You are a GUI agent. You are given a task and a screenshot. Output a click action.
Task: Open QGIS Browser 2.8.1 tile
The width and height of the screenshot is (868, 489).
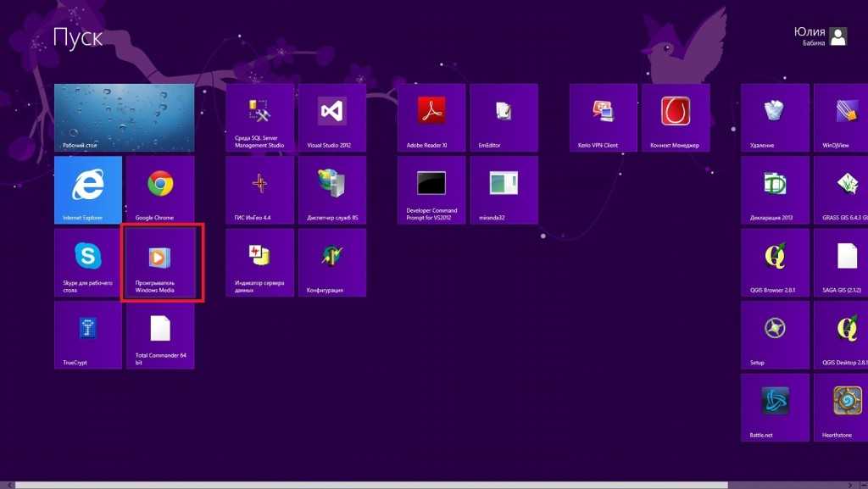[775, 263]
